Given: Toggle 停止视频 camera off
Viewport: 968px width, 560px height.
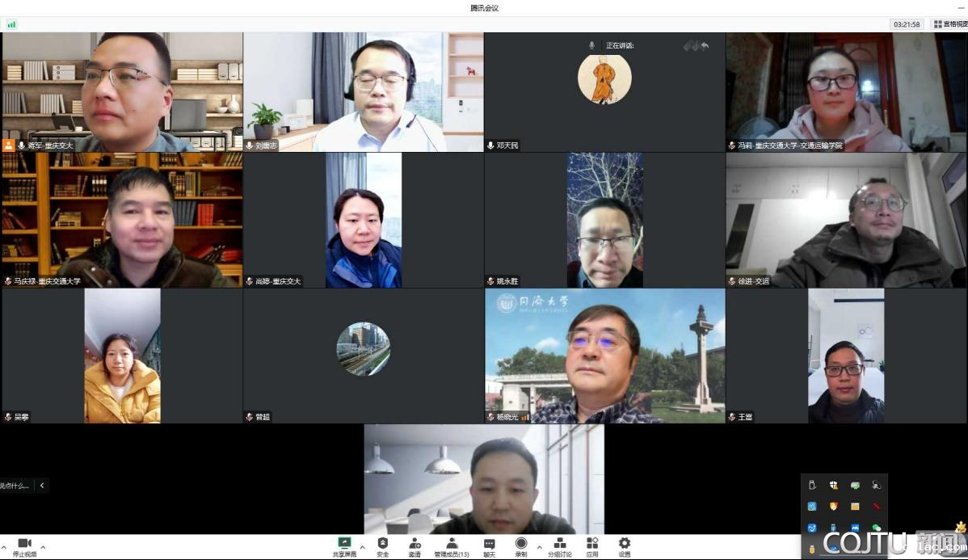Looking at the screenshot, I should (24, 544).
